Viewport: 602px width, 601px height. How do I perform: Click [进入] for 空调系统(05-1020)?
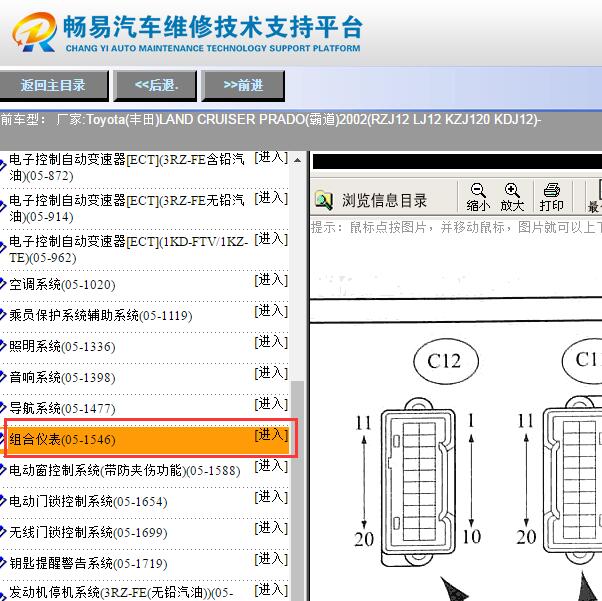pos(271,280)
